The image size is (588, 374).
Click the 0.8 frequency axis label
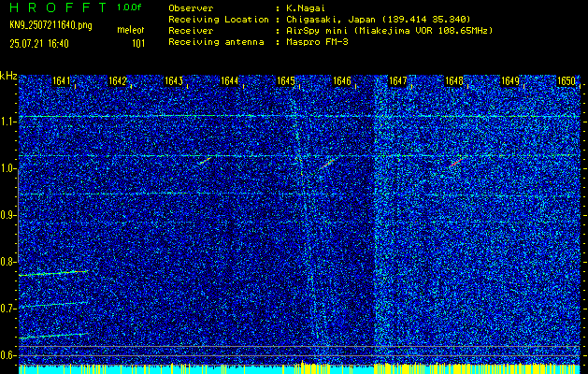tap(7, 262)
